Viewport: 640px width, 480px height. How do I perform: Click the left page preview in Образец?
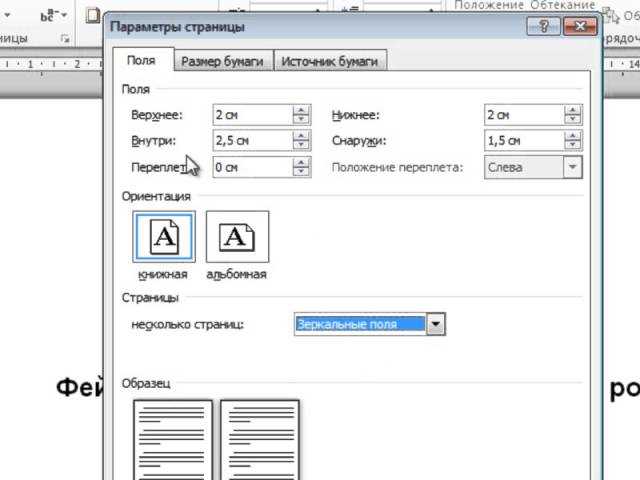tap(173, 438)
